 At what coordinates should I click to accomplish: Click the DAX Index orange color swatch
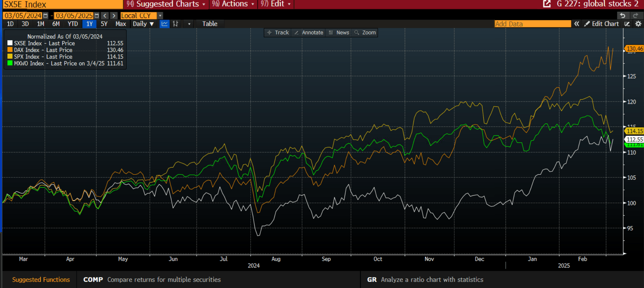tap(10, 50)
